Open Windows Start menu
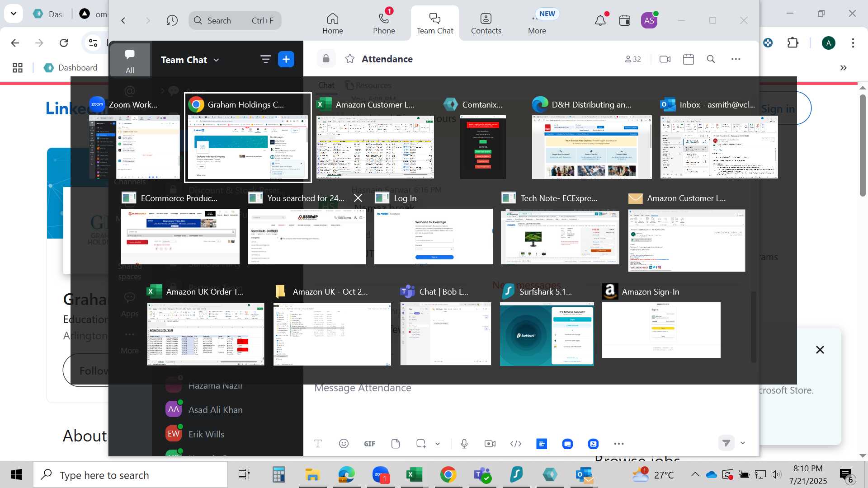Viewport: 868px width, 488px height. (16, 475)
